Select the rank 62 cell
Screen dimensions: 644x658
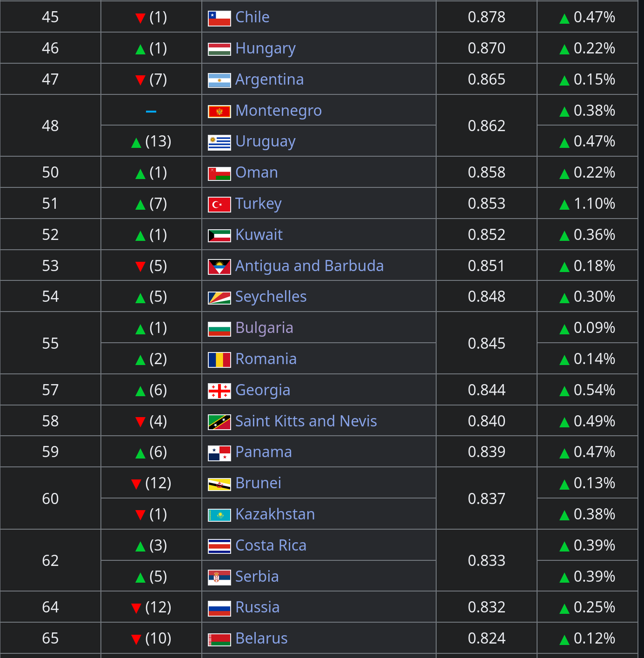click(50, 560)
